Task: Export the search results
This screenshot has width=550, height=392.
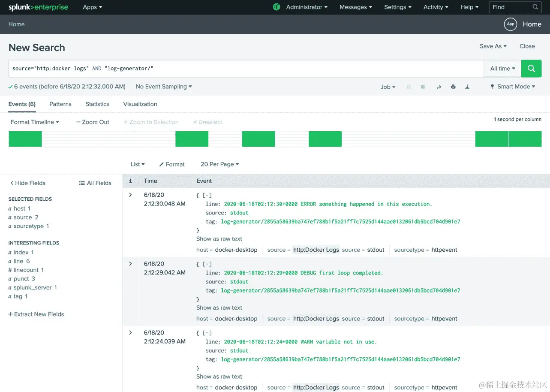Action: pyautogui.click(x=467, y=87)
